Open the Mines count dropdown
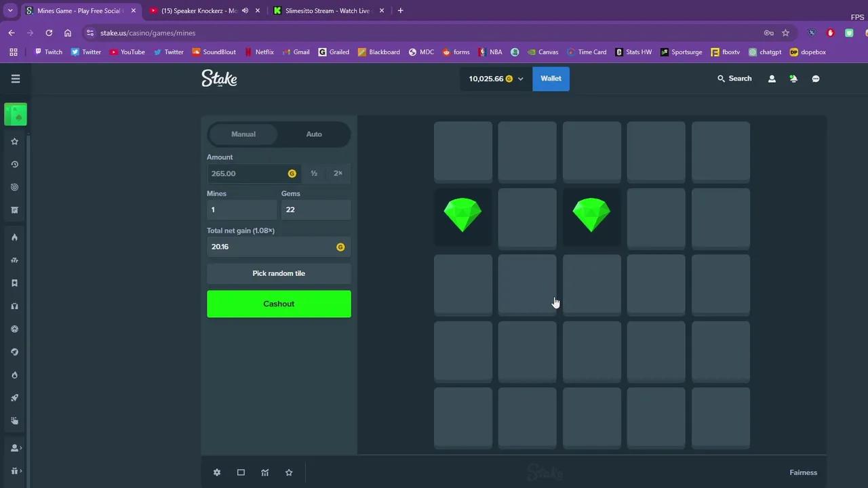Screen dimensions: 868x488 coord(241,209)
